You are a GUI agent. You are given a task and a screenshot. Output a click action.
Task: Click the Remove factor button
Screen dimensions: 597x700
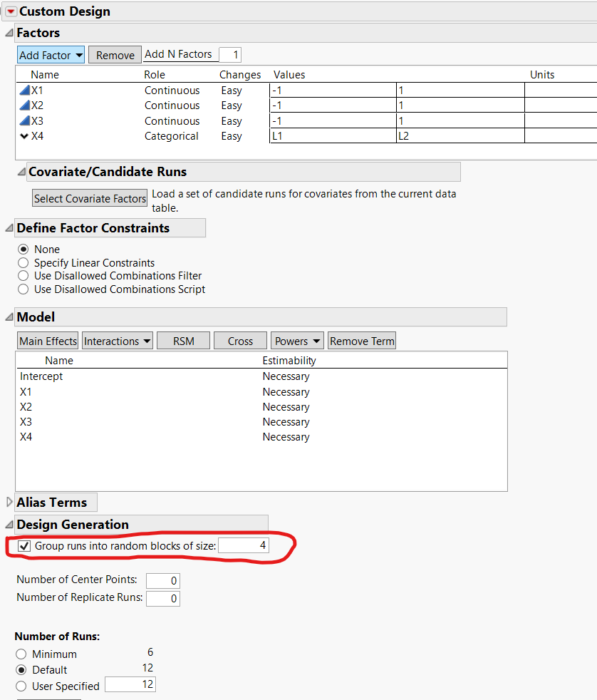point(115,55)
